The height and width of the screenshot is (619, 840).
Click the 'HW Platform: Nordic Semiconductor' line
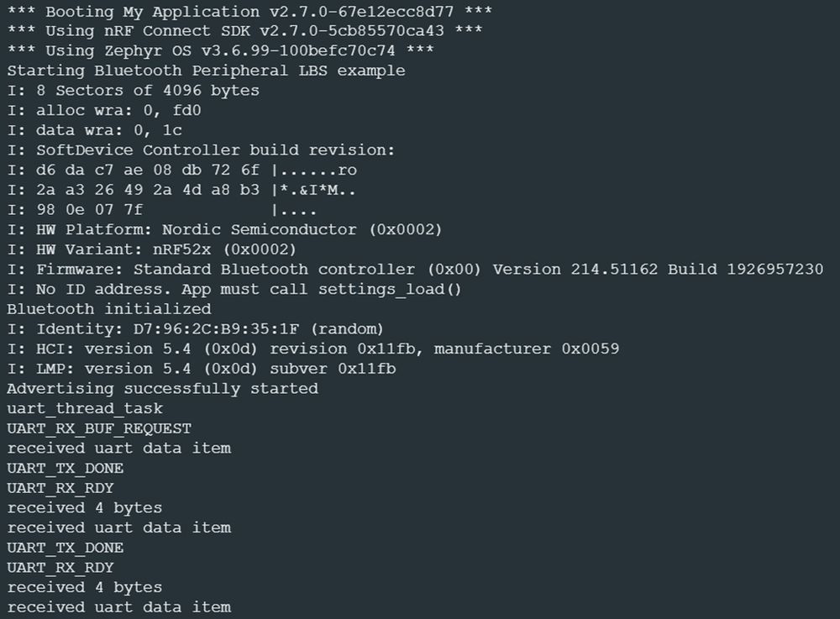[224, 230]
